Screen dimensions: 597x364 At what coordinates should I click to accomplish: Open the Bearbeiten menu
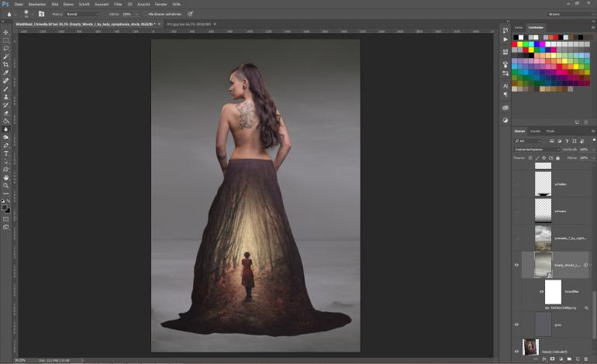(x=37, y=4)
